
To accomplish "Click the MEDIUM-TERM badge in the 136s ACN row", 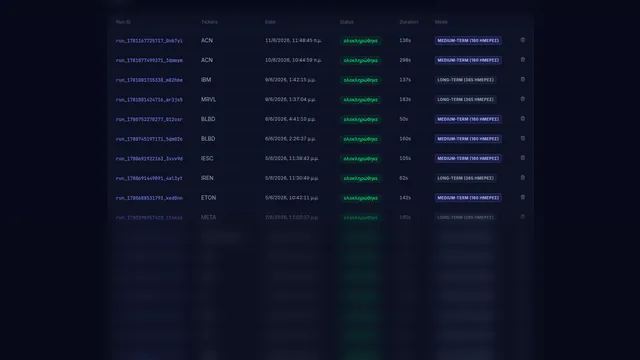I will tap(468, 40).
